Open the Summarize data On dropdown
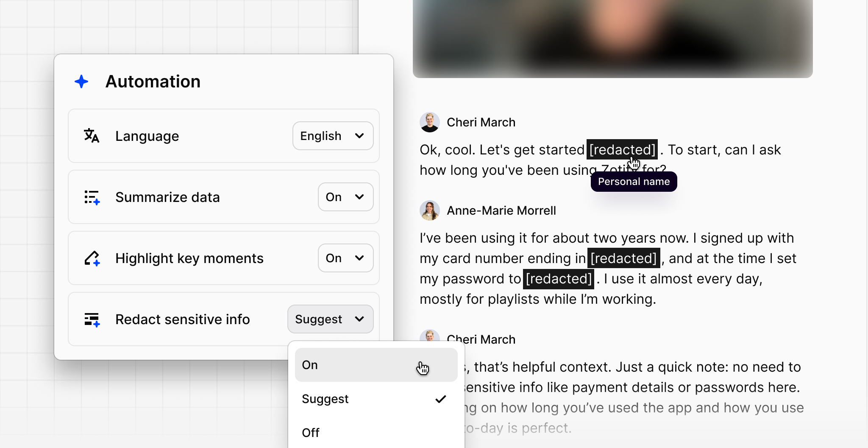The height and width of the screenshot is (448, 868). point(345,197)
